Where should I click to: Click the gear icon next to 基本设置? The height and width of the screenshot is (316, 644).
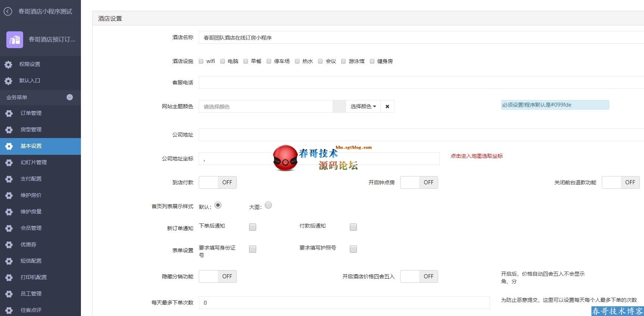[x=9, y=146]
